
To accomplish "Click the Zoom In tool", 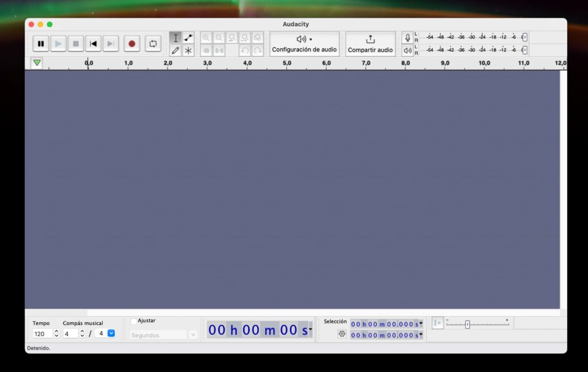I will coord(206,38).
